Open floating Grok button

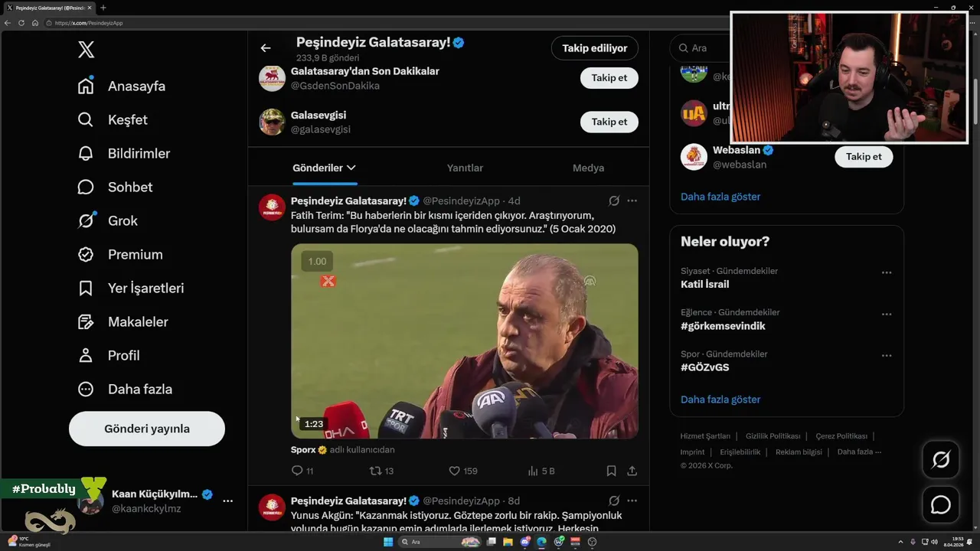click(940, 459)
